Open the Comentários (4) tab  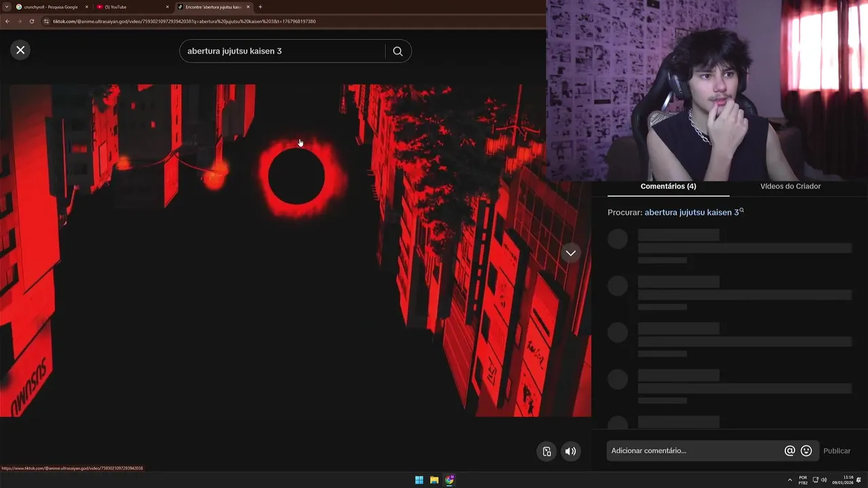(668, 186)
